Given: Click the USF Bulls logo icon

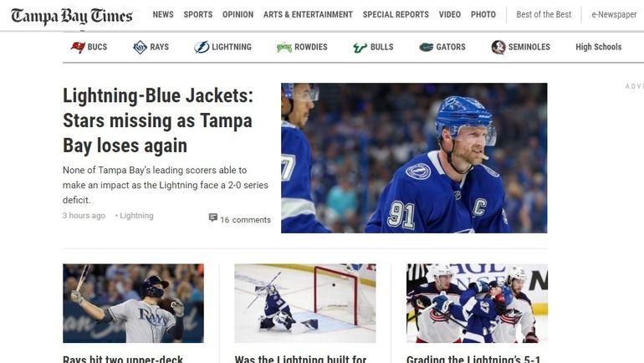Looking at the screenshot, I should click(360, 48).
